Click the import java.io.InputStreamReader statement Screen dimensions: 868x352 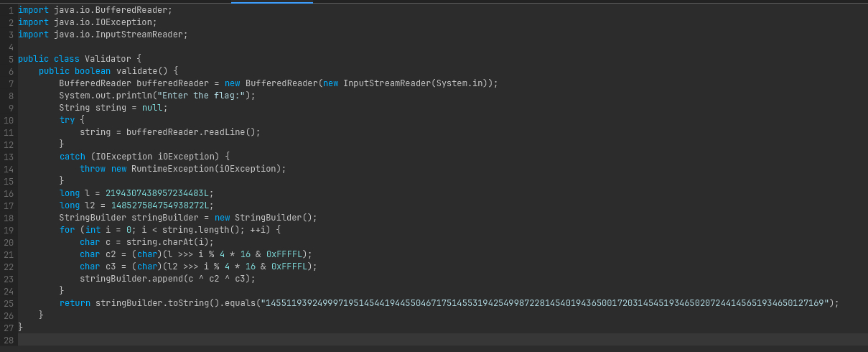103,34
